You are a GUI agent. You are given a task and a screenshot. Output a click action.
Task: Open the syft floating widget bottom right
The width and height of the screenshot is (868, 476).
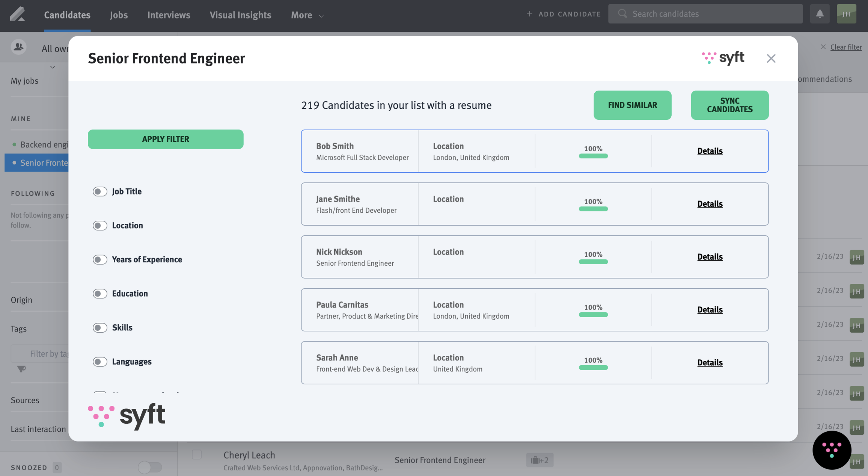coord(832,450)
